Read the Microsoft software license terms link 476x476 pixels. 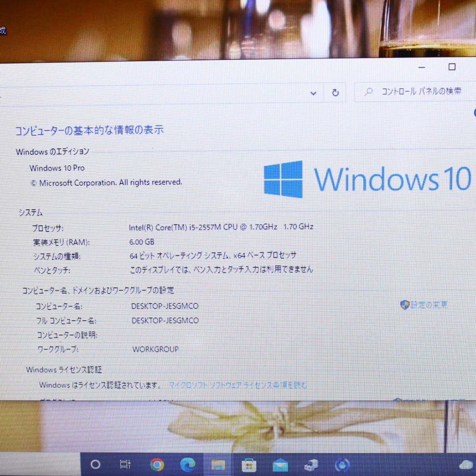238,385
